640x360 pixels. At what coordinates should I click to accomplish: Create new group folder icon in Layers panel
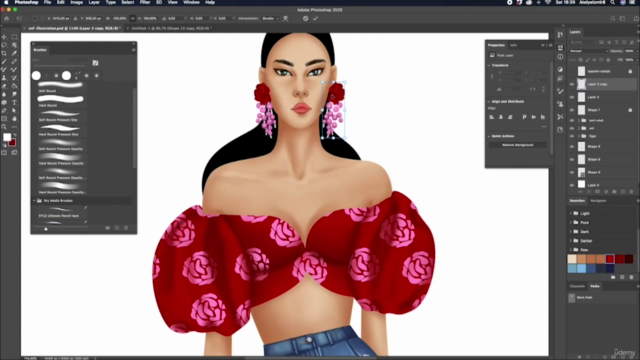point(614,191)
